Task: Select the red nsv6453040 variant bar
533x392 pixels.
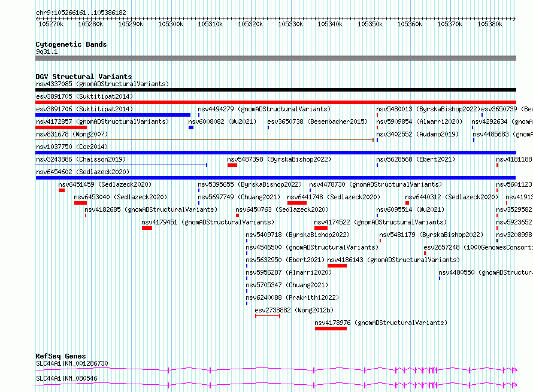Action: tap(81, 203)
